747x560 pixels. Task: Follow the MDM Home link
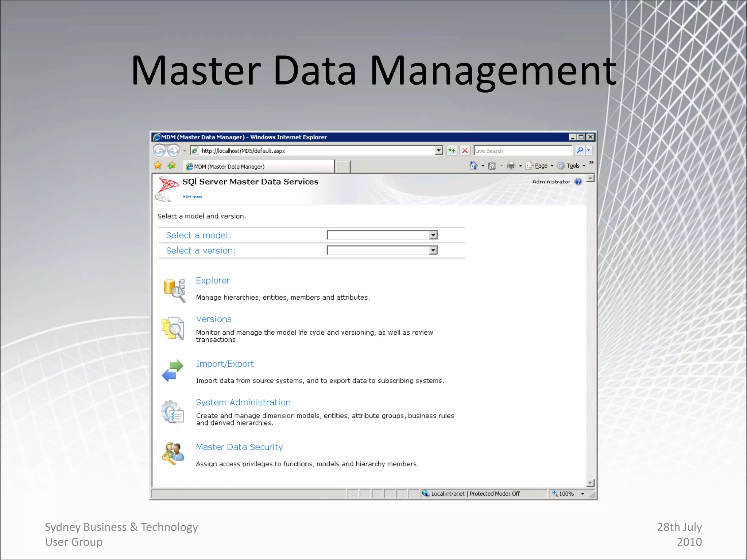(x=192, y=197)
